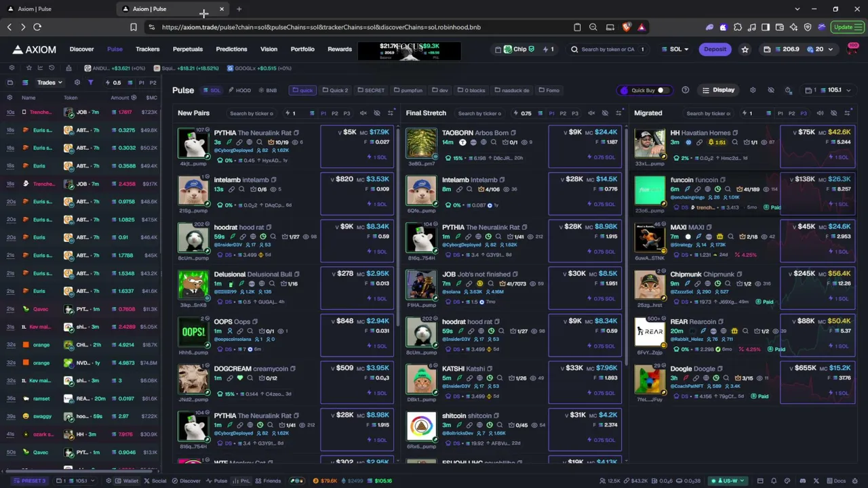Select the nasduck de saved filter
Screen dimensions: 868x488
click(512, 90)
